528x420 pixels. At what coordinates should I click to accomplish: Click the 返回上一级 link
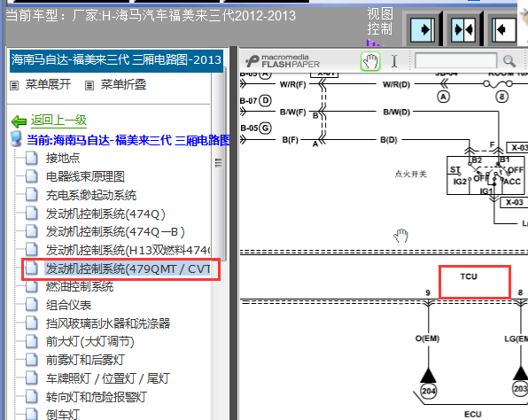tap(59, 120)
